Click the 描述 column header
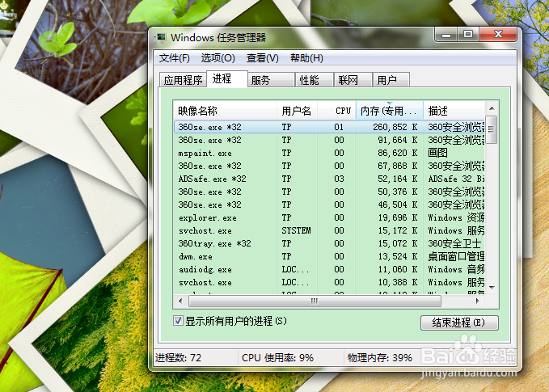Screen dimensions: 549x392 [454, 111]
